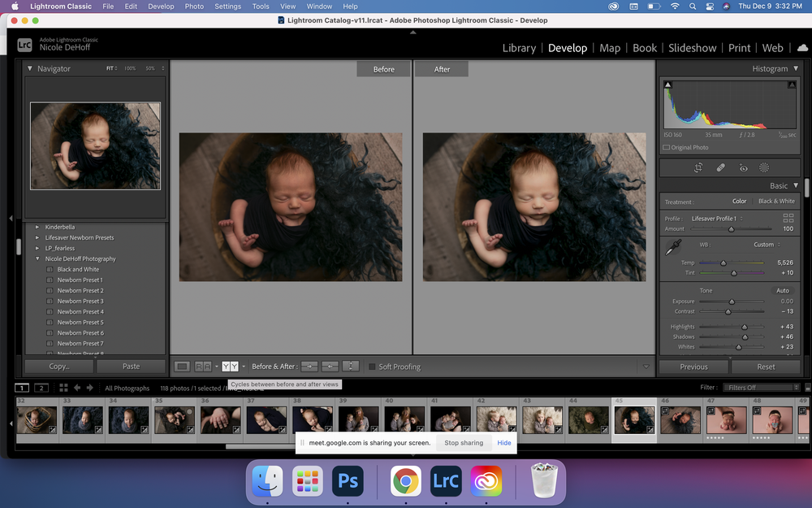Image resolution: width=812 pixels, height=508 pixels.
Task: Open the Filters Off dropdown
Action: [x=762, y=388]
